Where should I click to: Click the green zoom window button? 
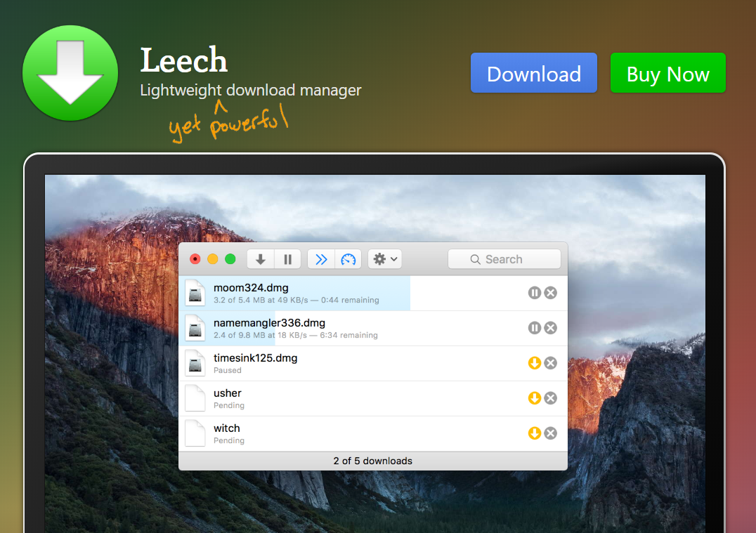point(230,259)
